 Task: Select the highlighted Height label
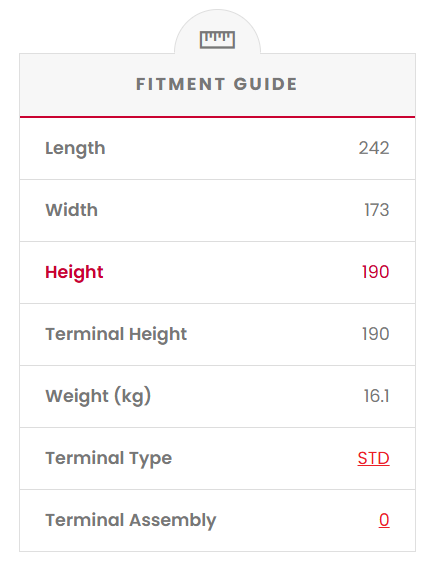pyautogui.click(x=74, y=273)
